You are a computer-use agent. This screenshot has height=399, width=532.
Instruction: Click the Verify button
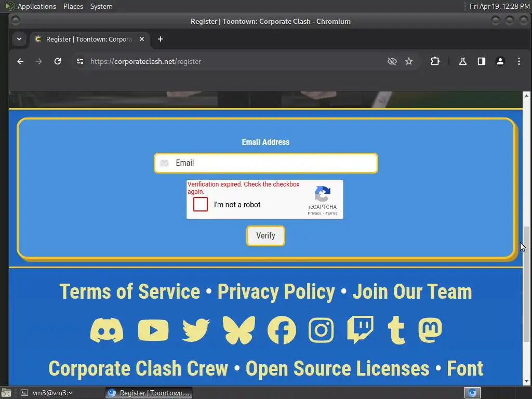[265, 235]
